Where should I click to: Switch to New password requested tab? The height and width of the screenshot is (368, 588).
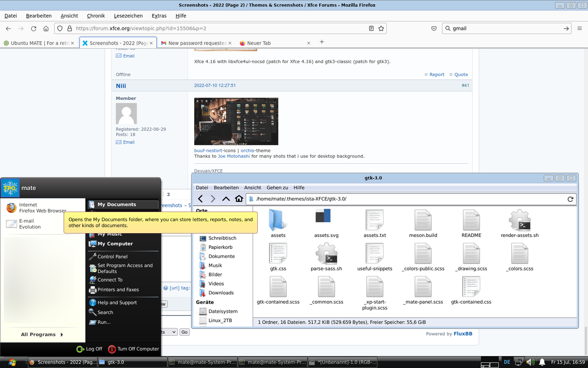(x=196, y=43)
